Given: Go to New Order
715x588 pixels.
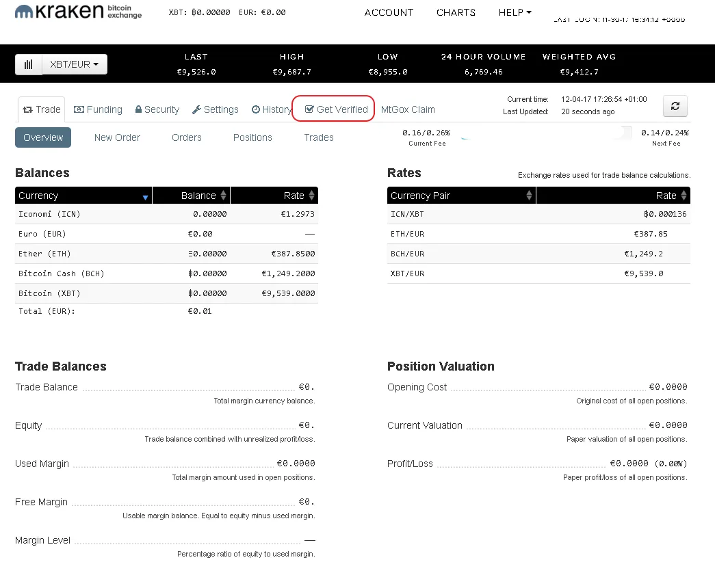Looking at the screenshot, I should (x=117, y=137).
